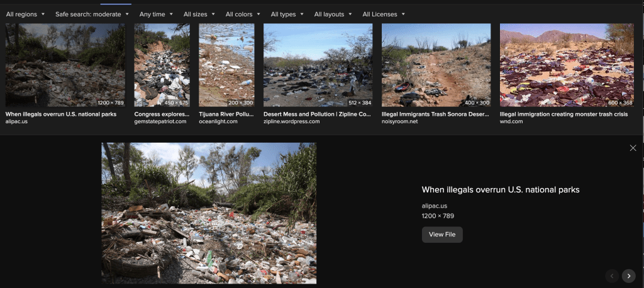Expand the Safe search: moderate filter
Screen dimensions: 644x288
pyautogui.click(x=91, y=14)
